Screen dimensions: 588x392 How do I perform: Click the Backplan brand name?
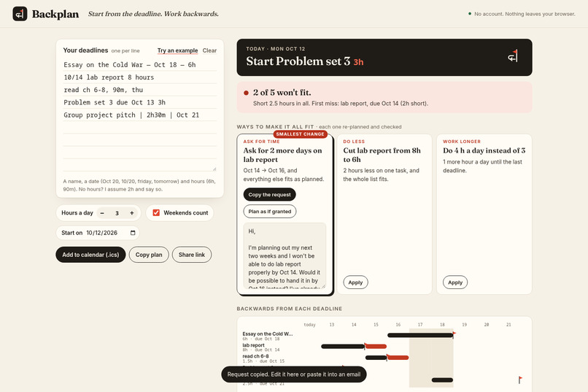pos(55,15)
